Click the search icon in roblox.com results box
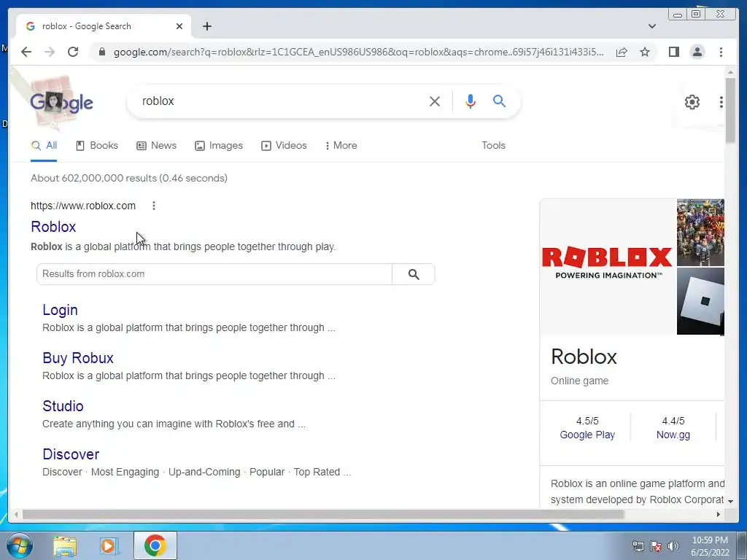Viewport: 747px width, 560px height. pos(414,274)
